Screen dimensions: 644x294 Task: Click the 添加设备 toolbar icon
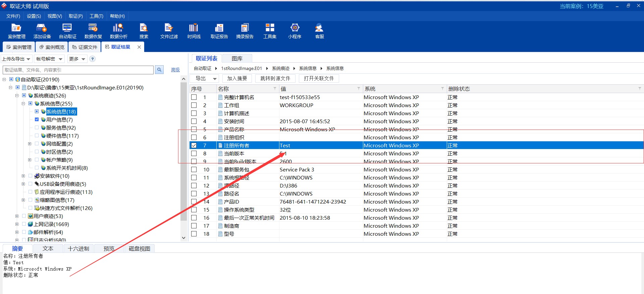click(42, 31)
